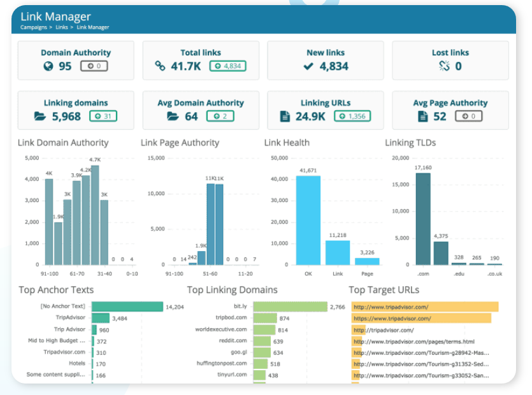Click the Link Health chart title
This screenshot has width=532, height=395.
point(287,143)
